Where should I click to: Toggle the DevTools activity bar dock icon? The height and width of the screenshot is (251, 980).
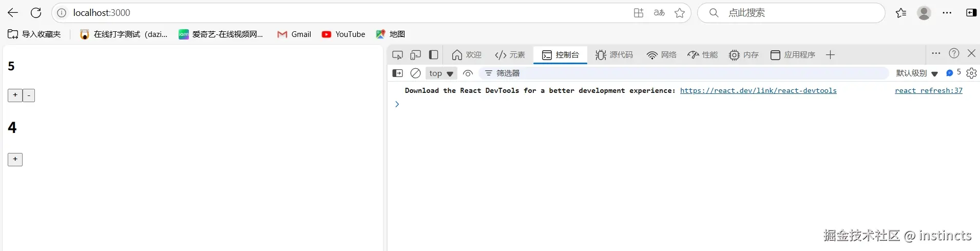coord(434,55)
